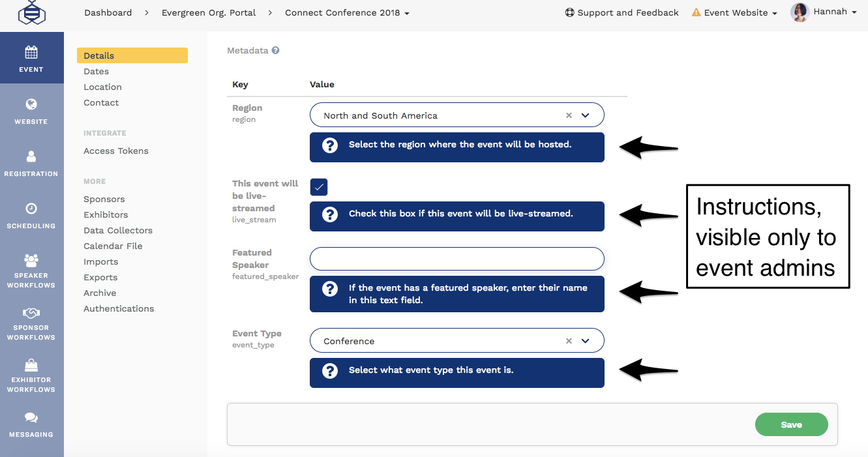
Task: Uncheck the live-streamed checkbox
Action: click(319, 187)
